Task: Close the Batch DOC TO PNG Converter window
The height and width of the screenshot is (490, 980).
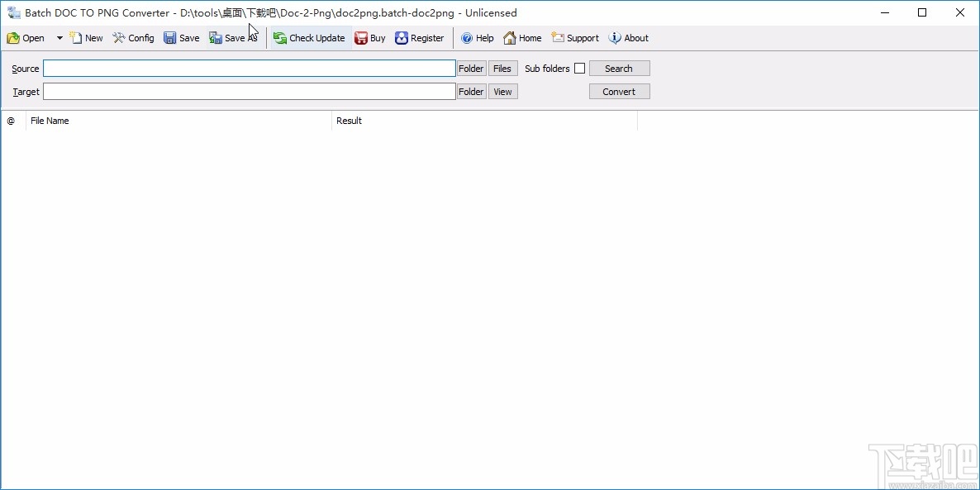Action: pos(960,12)
